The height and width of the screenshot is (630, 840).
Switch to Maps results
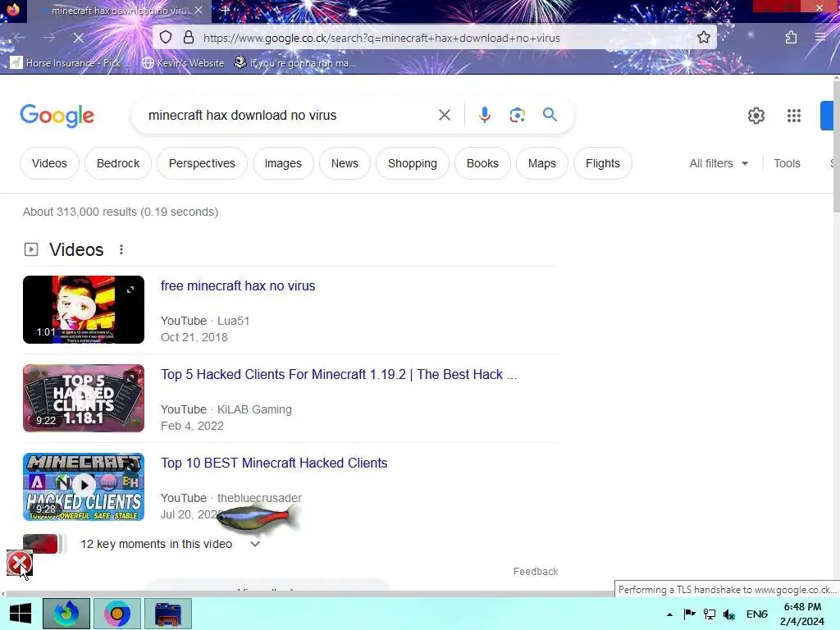[x=541, y=163]
